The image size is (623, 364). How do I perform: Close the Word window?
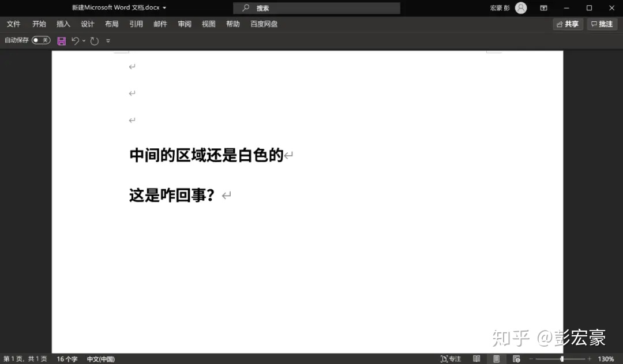pyautogui.click(x=612, y=8)
